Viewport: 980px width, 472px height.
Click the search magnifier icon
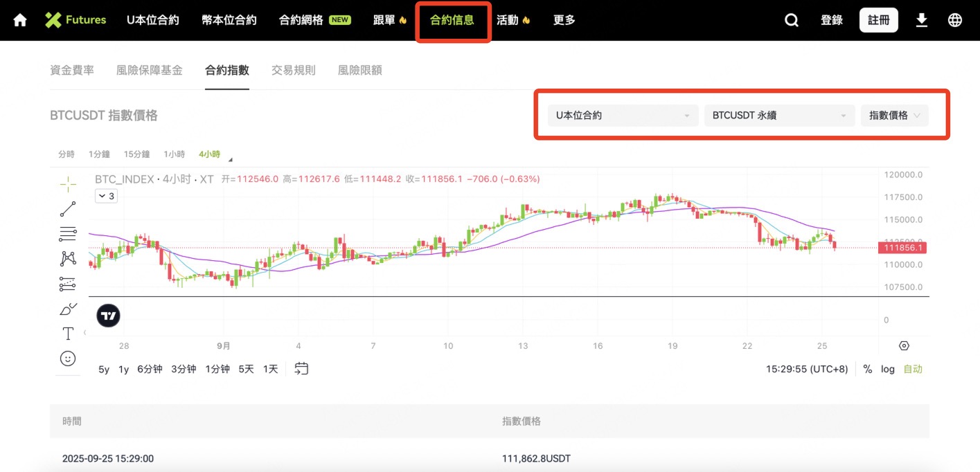click(x=791, y=20)
